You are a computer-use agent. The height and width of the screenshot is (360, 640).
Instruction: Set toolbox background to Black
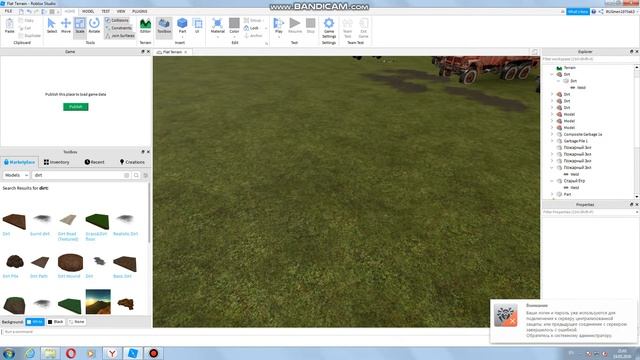click(56, 322)
